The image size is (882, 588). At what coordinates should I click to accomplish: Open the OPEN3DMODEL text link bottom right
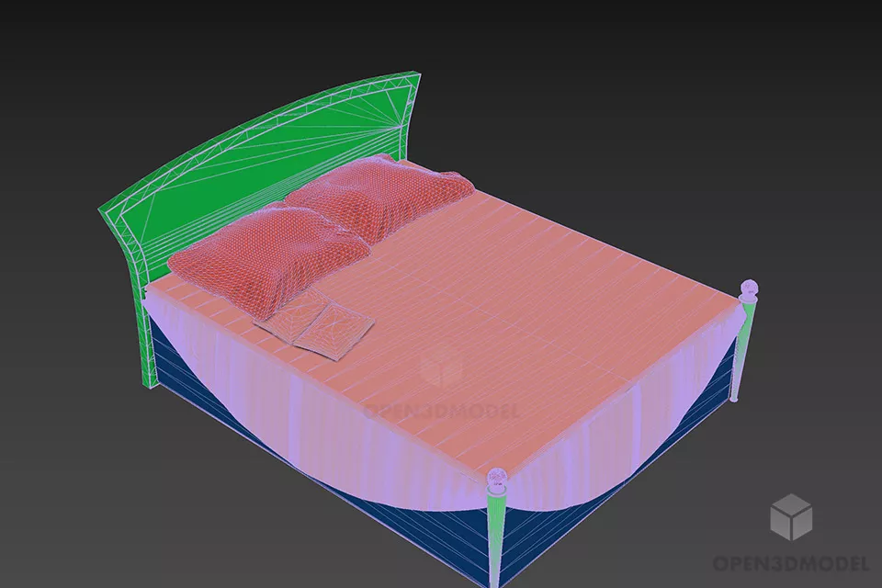[x=790, y=562]
